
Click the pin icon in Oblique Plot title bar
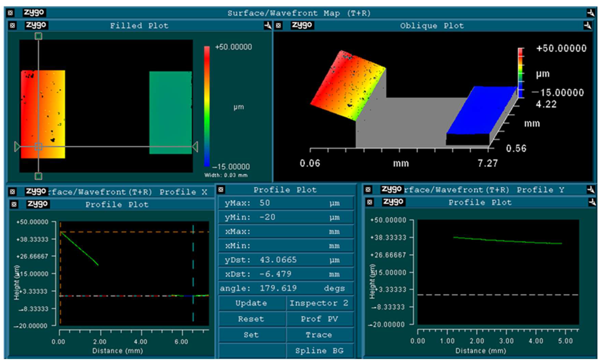(x=588, y=25)
